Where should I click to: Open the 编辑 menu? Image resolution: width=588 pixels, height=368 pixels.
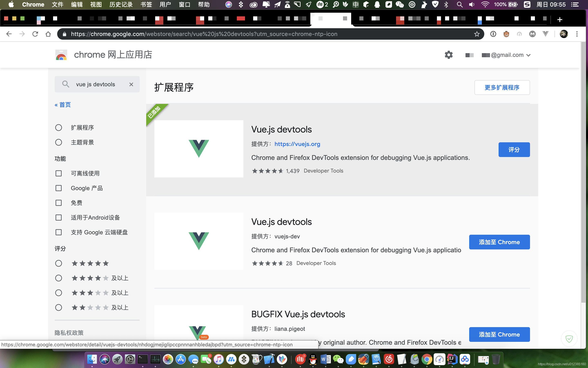[x=77, y=4]
